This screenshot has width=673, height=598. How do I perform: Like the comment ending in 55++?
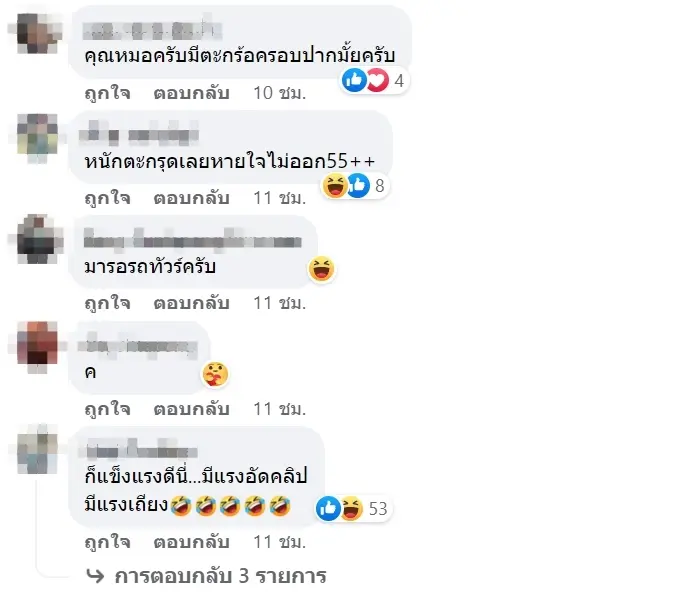pyautogui.click(x=107, y=198)
